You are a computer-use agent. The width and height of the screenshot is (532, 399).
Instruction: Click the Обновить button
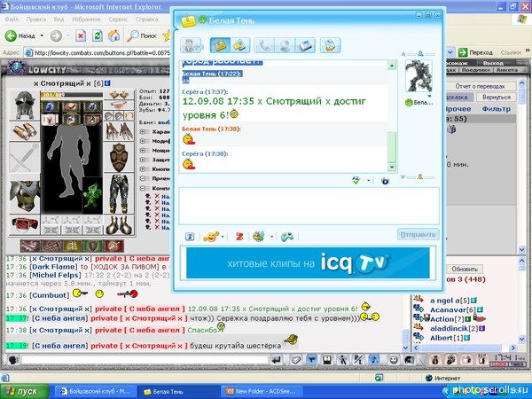click(x=465, y=269)
